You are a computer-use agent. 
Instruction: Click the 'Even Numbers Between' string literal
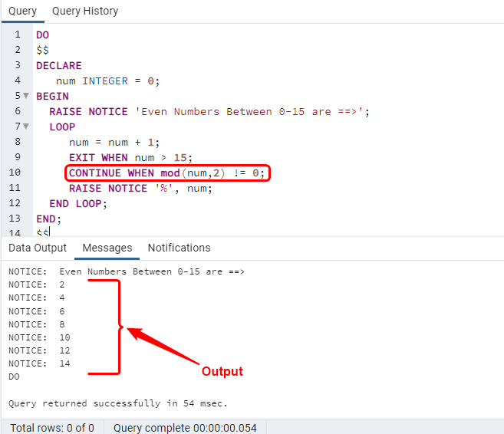point(252,112)
